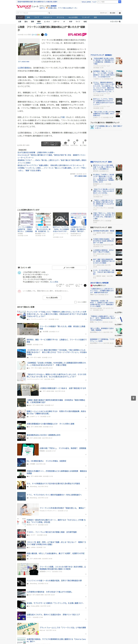The height and width of the screenshot is (644, 138).
Task: Open the 能登半島豪雨緊急支援 banner link
Action: pyautogui.click(x=37, y=2)
